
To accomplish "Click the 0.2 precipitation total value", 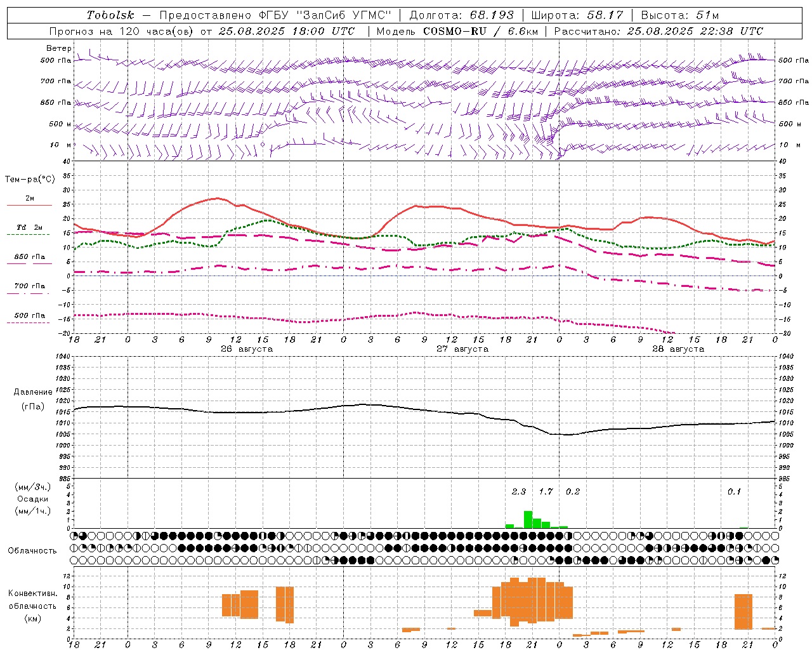I will click(x=573, y=492).
